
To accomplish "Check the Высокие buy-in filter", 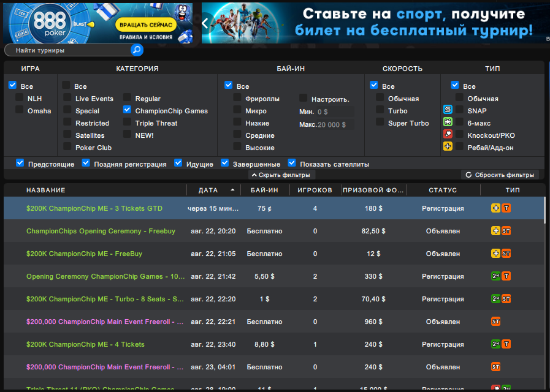I will (x=237, y=146).
